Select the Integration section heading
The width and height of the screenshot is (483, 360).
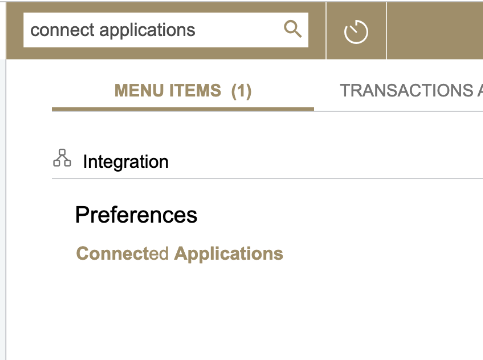(126, 162)
